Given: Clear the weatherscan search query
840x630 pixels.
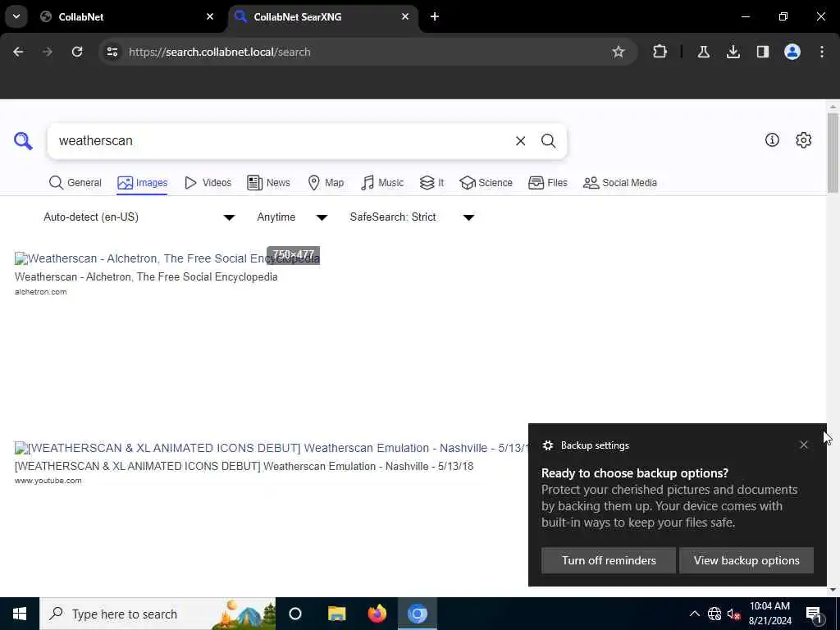Looking at the screenshot, I should [x=520, y=141].
